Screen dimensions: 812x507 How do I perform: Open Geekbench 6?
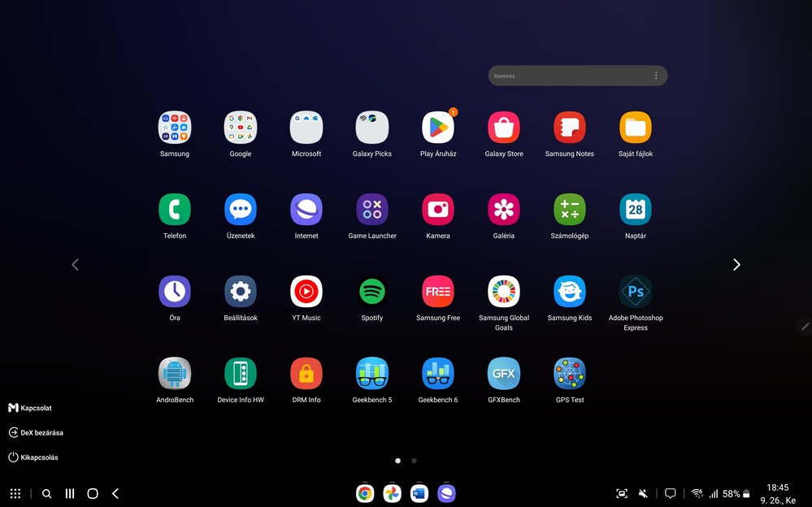point(438,374)
